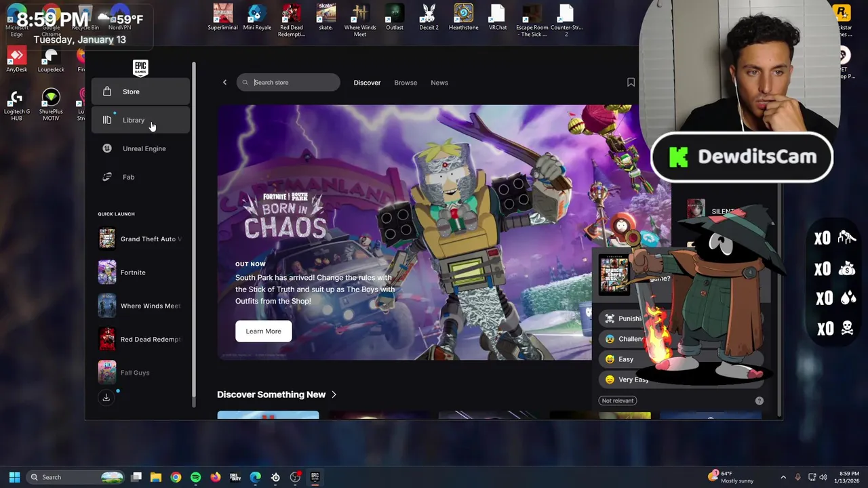Click the Epic Games logo

click(140, 68)
